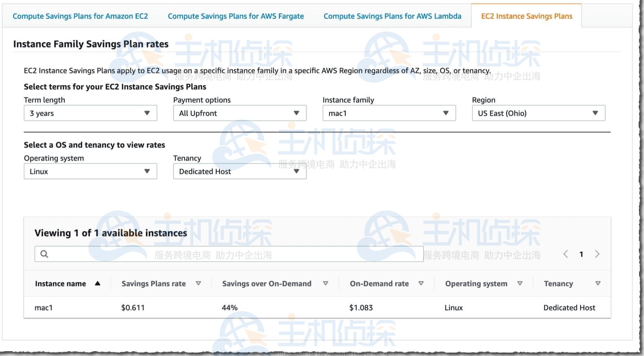The width and height of the screenshot is (644, 356).
Task: Sort by Instance name ascending arrow
Action: click(98, 283)
